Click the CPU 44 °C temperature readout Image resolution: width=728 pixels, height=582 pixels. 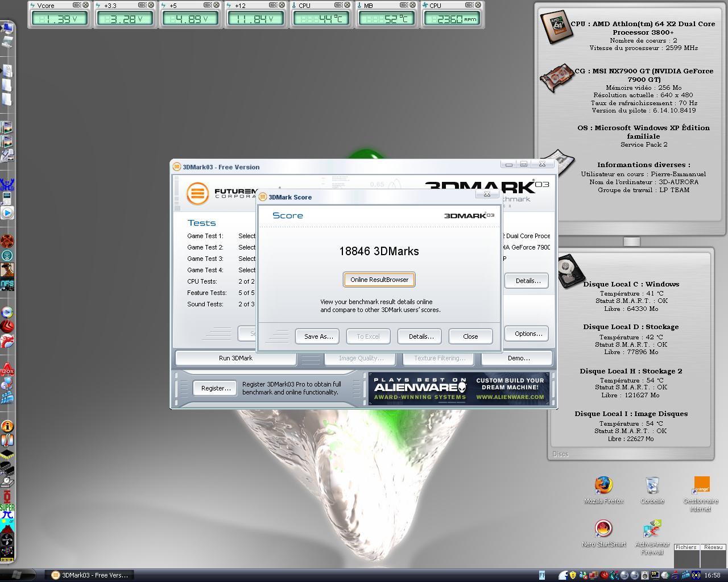point(322,19)
